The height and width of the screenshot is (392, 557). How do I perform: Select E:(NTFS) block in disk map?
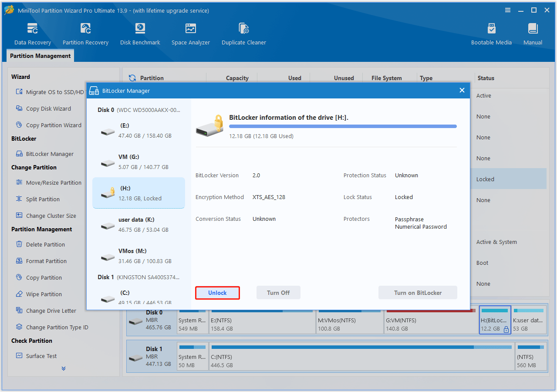pyautogui.click(x=262, y=320)
